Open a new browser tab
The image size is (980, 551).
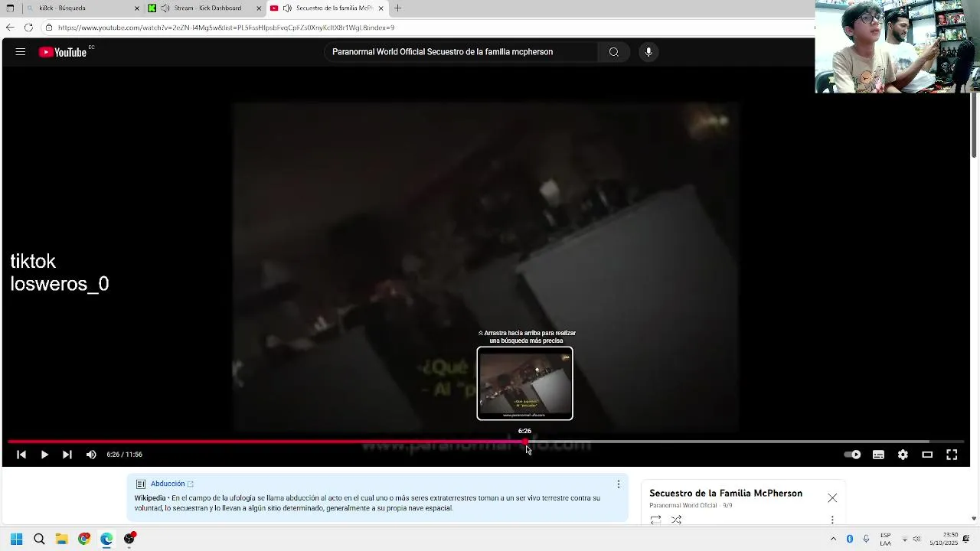tap(397, 8)
